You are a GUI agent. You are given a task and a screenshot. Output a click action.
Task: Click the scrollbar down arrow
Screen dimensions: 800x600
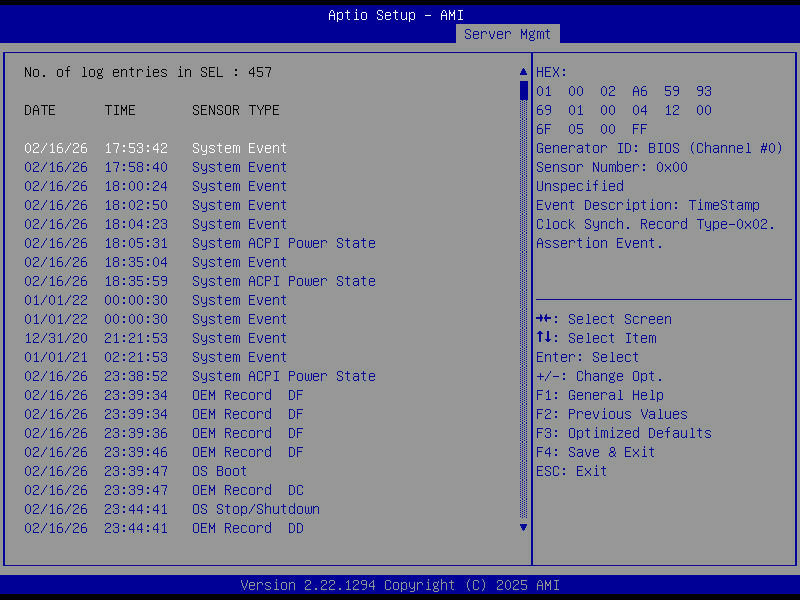(x=522, y=527)
